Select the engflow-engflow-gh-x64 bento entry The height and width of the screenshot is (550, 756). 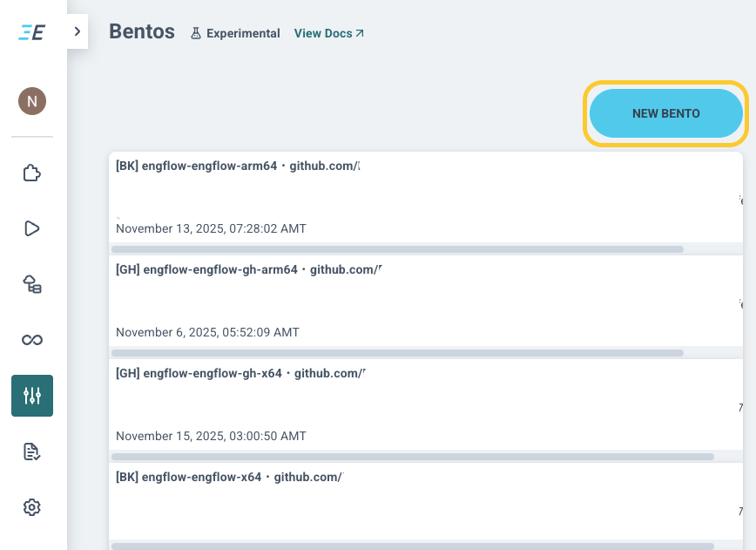240,373
